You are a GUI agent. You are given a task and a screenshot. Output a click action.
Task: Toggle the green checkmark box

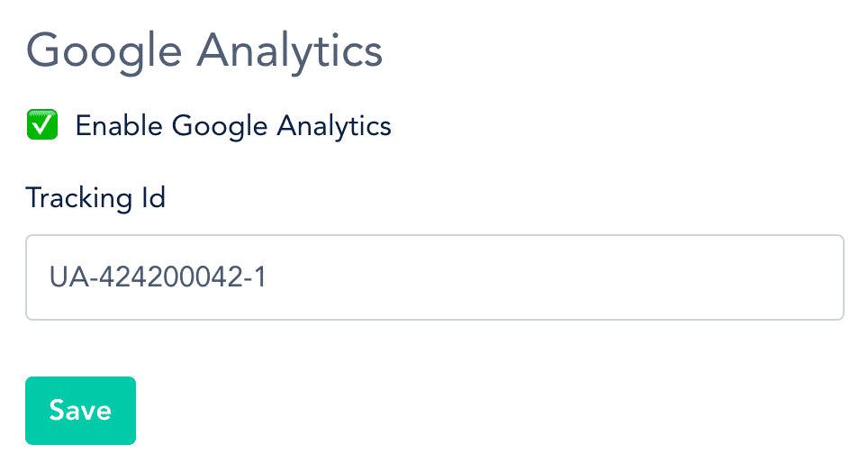42,124
